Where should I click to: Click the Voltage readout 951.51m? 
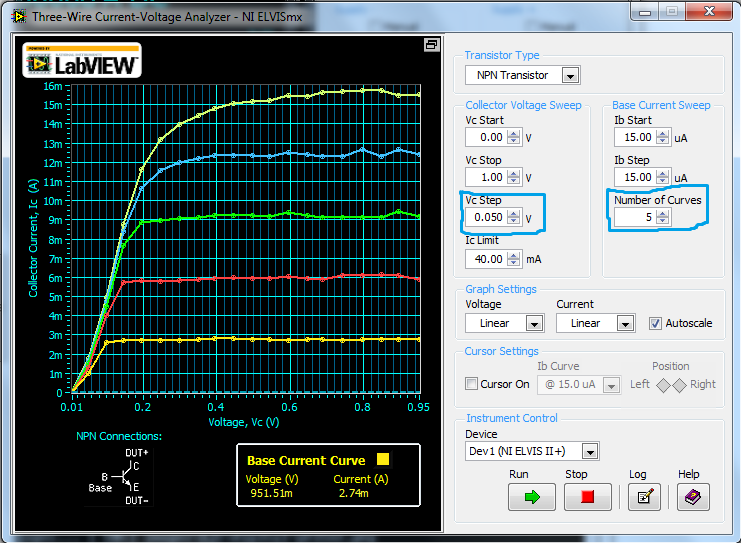click(x=271, y=493)
